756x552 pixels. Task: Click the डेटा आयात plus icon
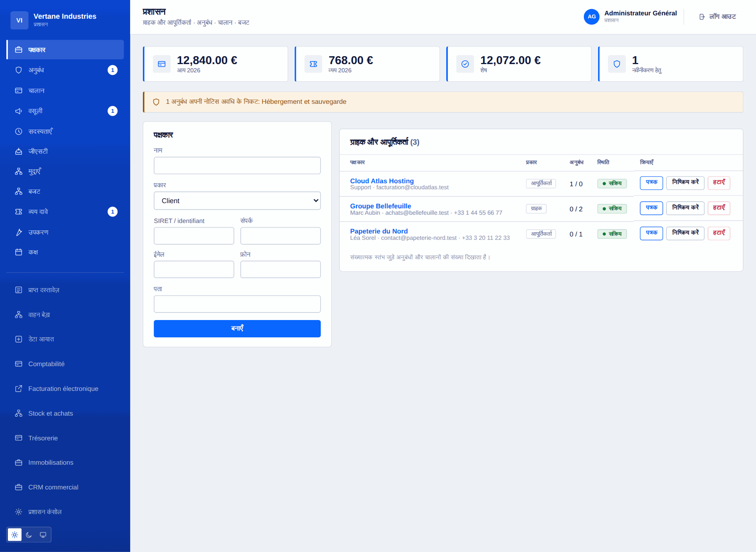(18, 339)
